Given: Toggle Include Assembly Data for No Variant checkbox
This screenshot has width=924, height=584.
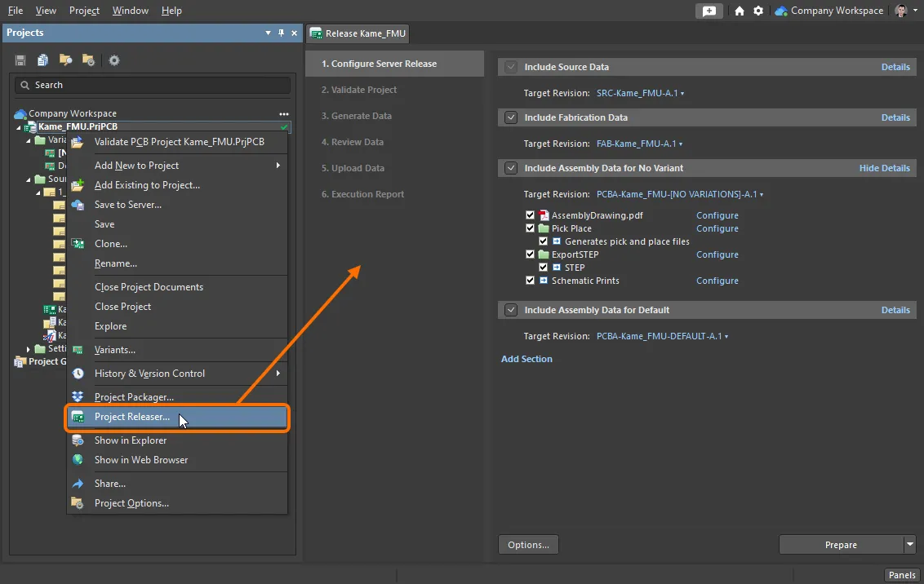Looking at the screenshot, I should (511, 168).
